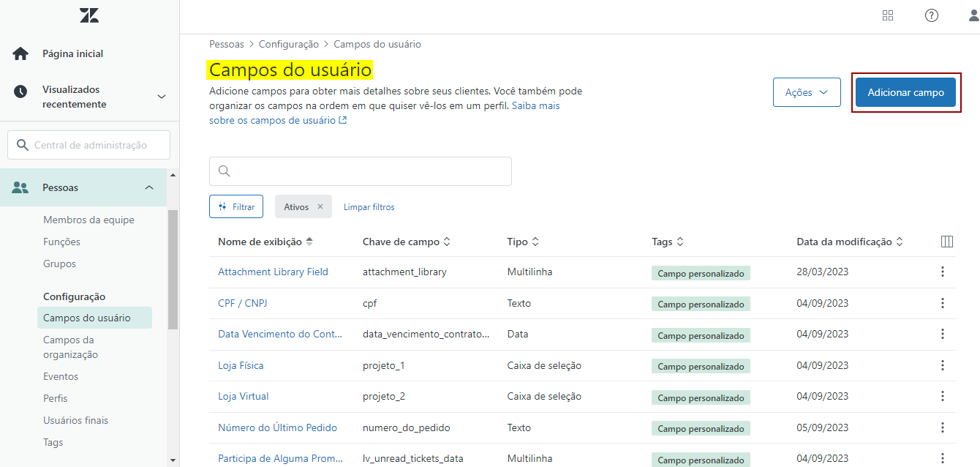Open Membros da equipe in the sidebar

coord(88,220)
